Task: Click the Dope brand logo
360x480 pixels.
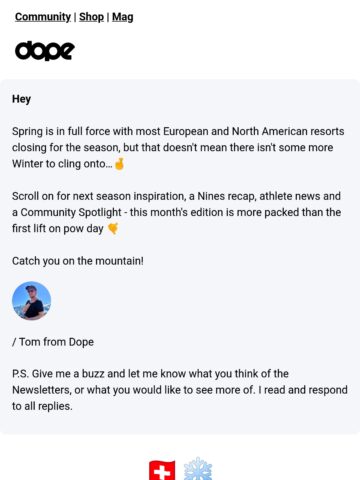Action: tap(45, 51)
